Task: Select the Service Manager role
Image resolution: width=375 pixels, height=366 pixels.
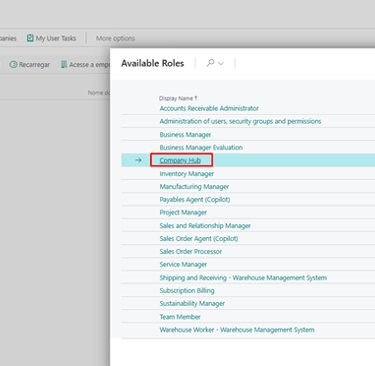Action: [x=183, y=265]
